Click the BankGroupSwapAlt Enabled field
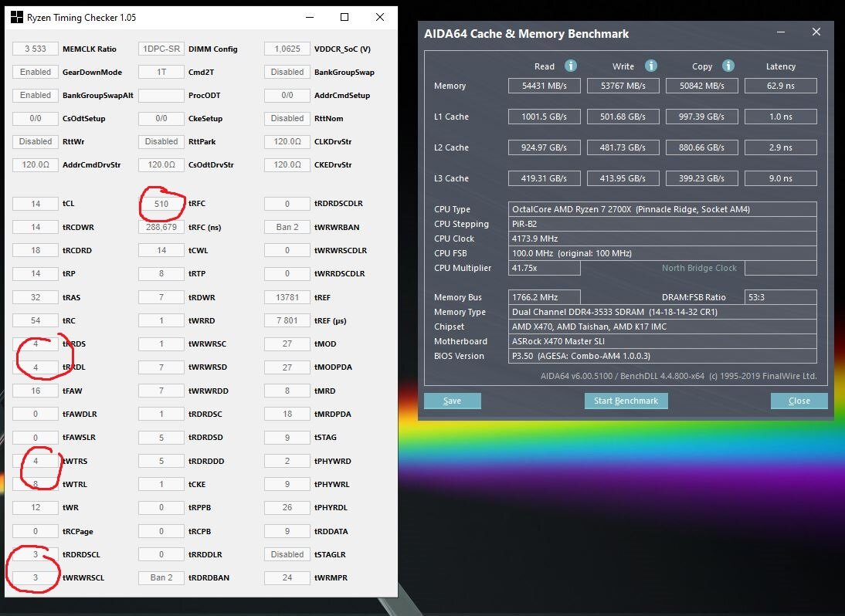The height and width of the screenshot is (616, 845). coord(36,95)
